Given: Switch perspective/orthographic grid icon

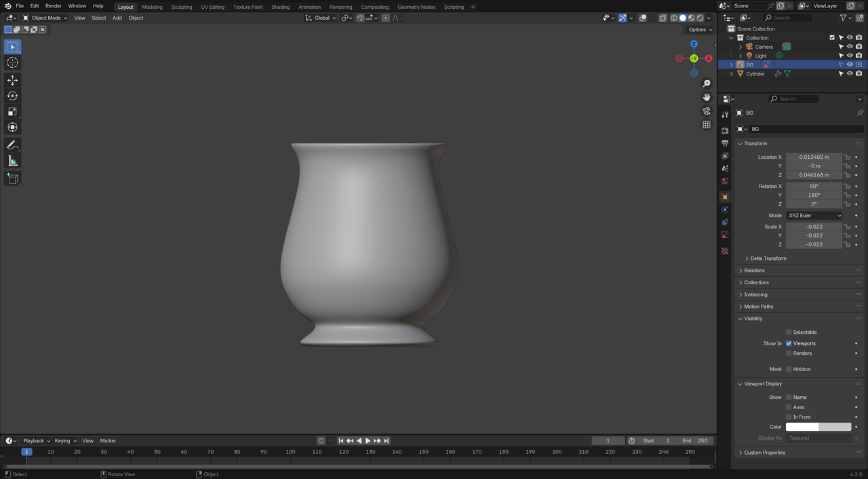Looking at the screenshot, I should pos(707,125).
